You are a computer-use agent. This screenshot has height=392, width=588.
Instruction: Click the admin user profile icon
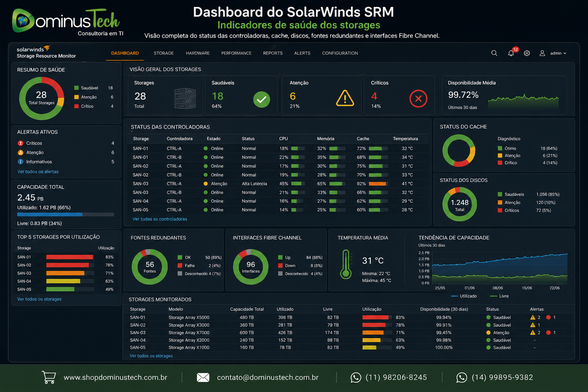pos(542,53)
